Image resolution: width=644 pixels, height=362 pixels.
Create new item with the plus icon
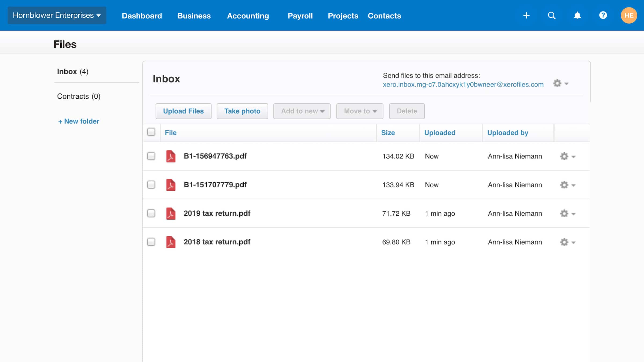pos(526,15)
